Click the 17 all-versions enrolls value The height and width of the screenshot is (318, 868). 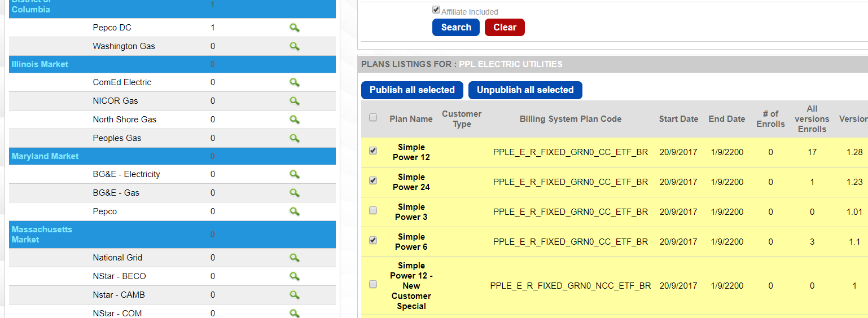(x=812, y=152)
